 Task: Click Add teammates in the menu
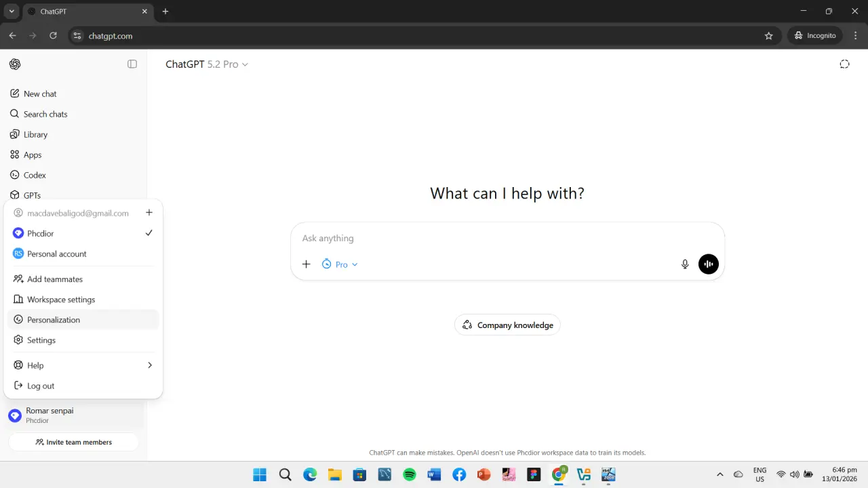(x=83, y=279)
